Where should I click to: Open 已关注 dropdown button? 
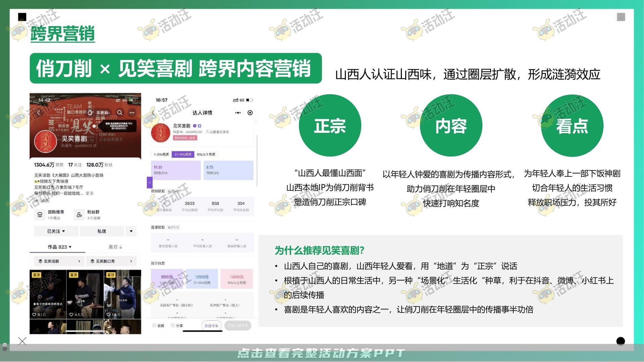click(x=56, y=231)
